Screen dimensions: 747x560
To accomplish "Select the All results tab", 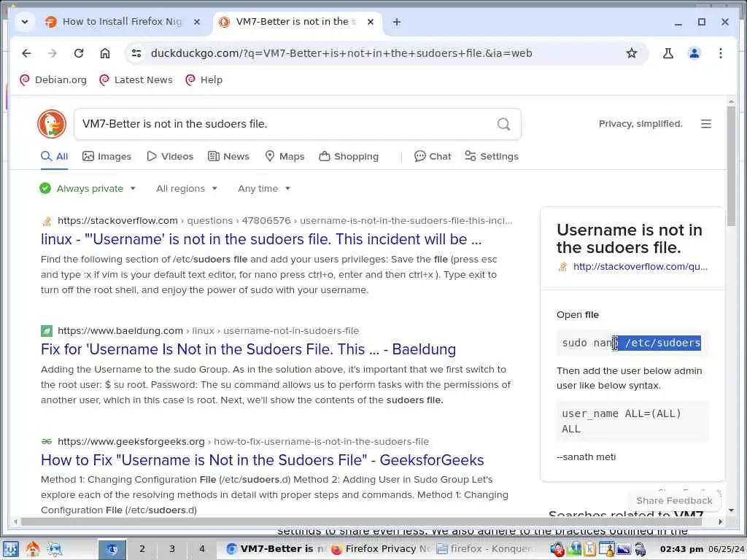I will [54, 156].
